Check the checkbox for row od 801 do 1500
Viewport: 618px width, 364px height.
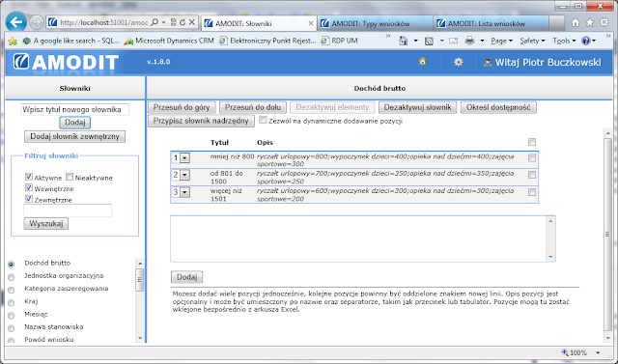532,175
